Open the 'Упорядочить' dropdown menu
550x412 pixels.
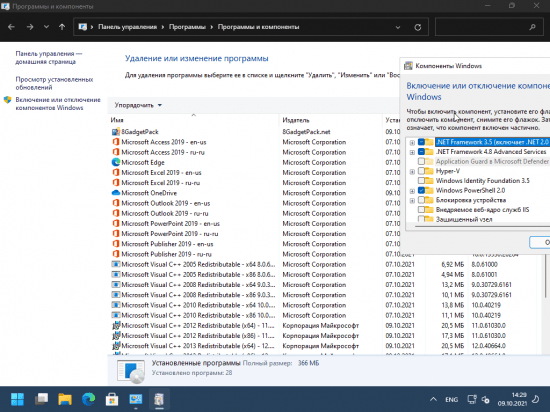pos(138,105)
